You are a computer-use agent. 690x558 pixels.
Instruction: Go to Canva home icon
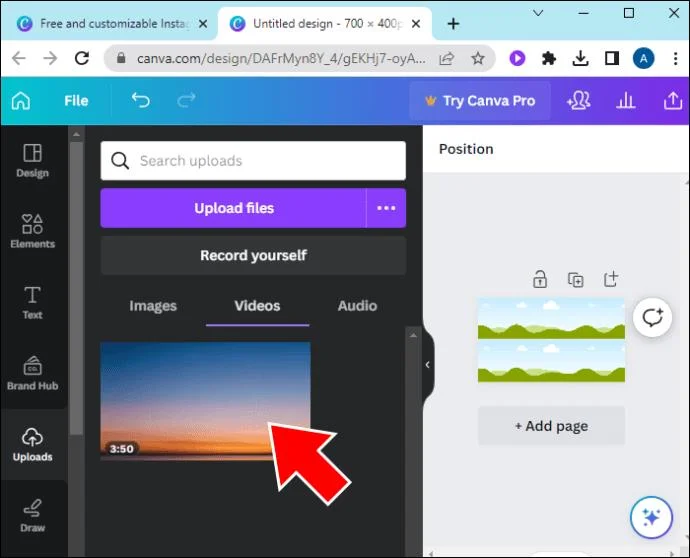coord(21,101)
